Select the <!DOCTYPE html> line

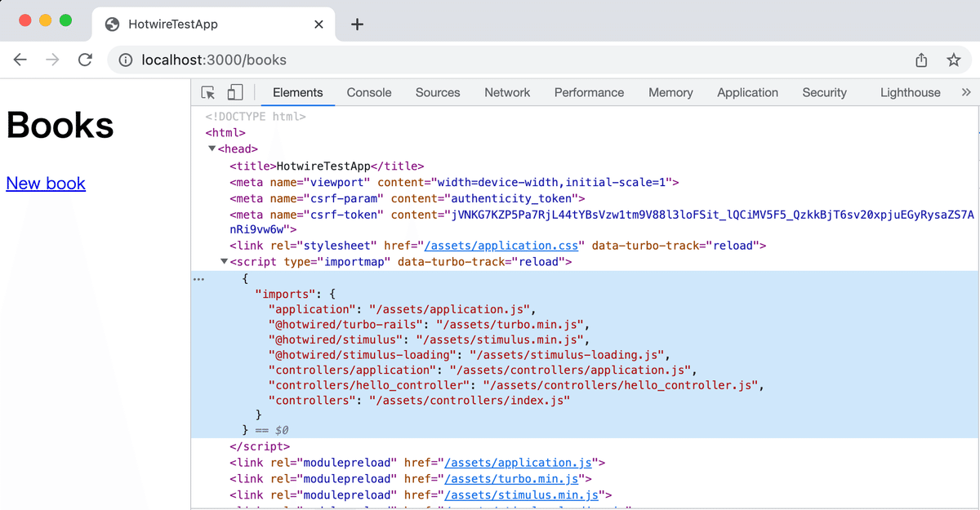click(256, 117)
